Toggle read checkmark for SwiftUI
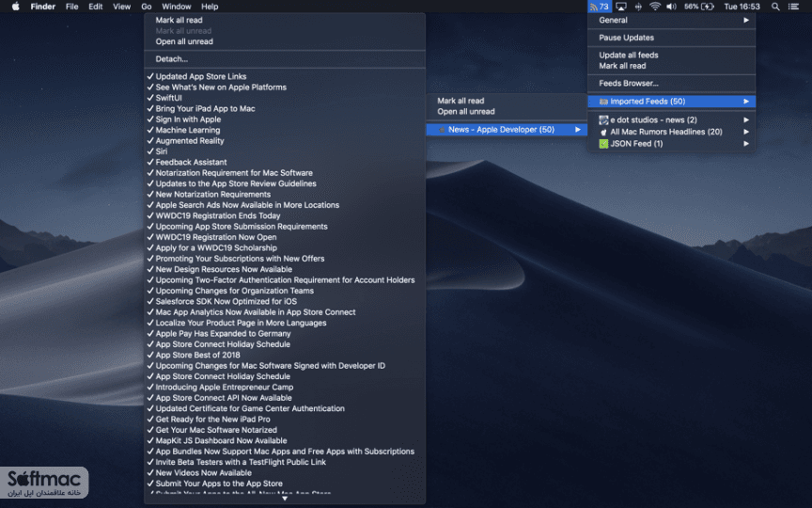Viewport: 812px width, 508px height. pyautogui.click(x=150, y=98)
